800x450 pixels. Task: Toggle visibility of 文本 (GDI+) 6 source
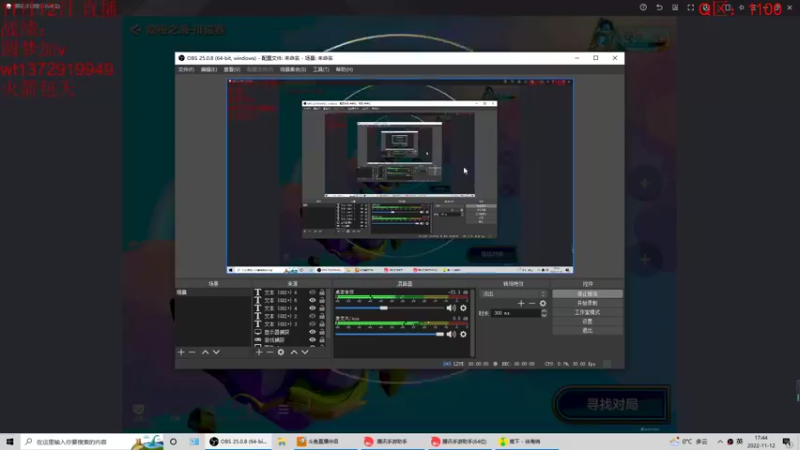point(312,292)
